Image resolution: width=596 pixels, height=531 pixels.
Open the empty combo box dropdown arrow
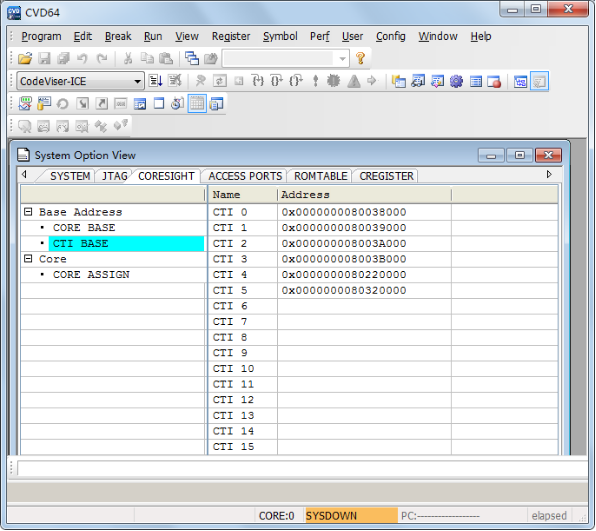[x=342, y=59]
